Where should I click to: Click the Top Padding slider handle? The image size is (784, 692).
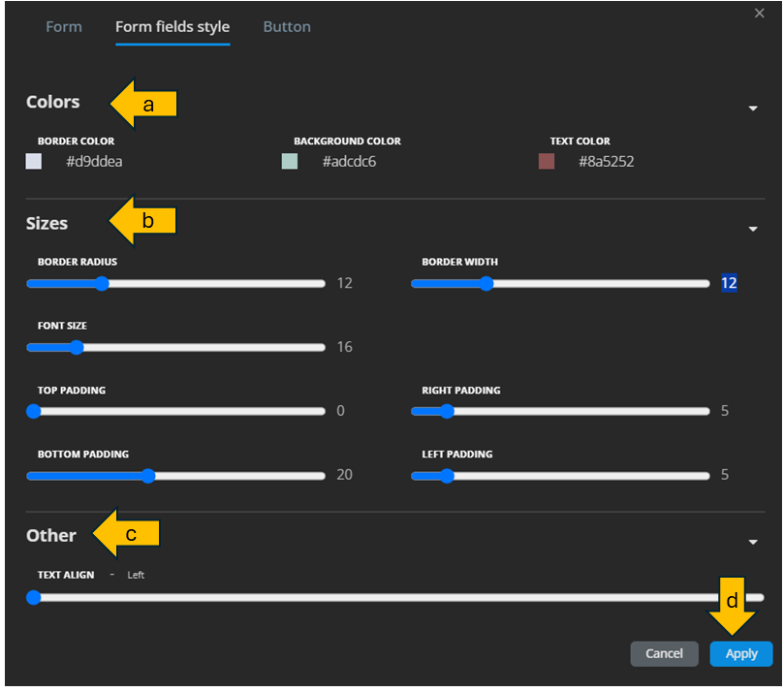click(x=34, y=411)
